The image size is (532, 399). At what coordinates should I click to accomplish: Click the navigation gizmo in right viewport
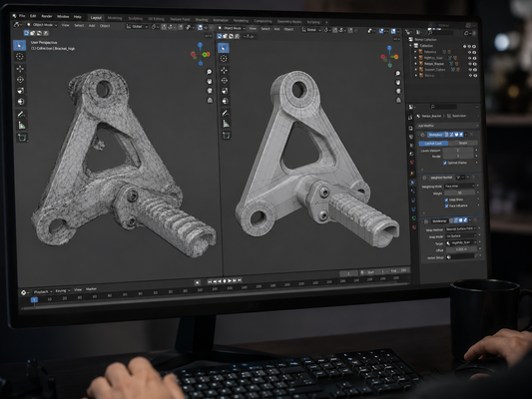point(389,57)
